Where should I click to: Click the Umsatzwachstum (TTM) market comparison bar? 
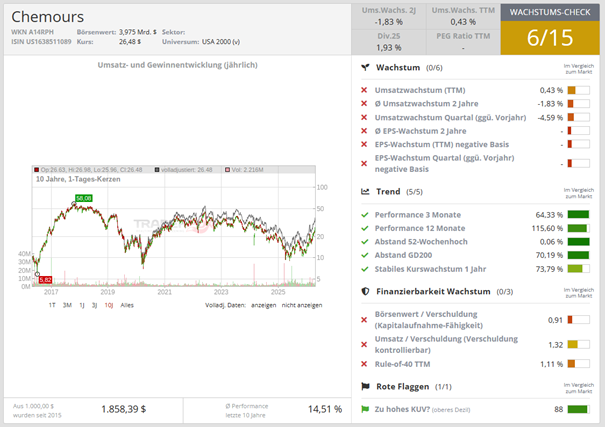578,90
